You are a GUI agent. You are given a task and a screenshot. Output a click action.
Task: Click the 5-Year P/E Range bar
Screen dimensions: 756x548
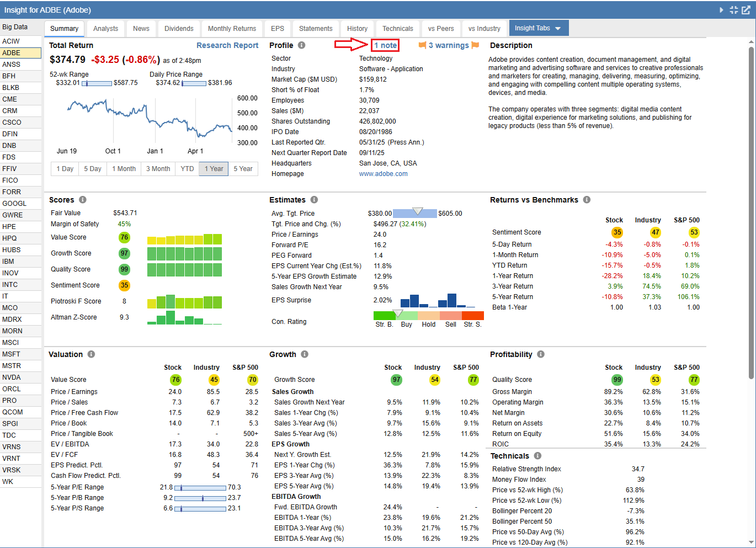tap(200, 488)
